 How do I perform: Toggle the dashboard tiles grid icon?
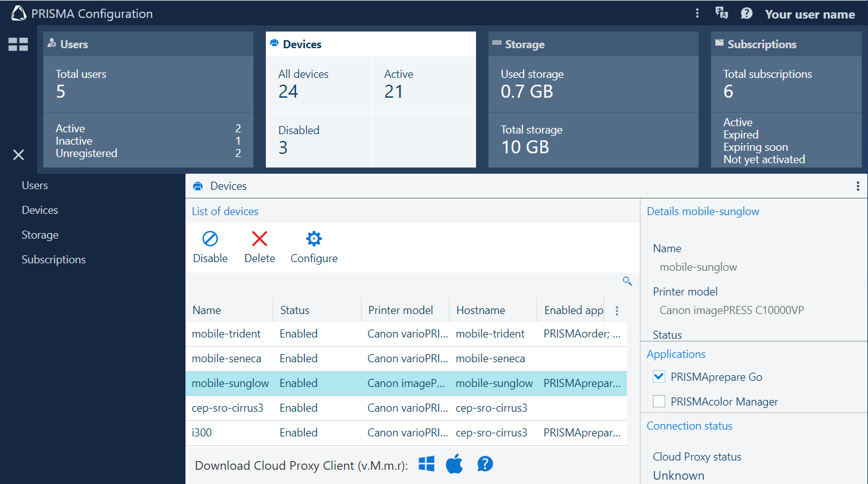(18, 44)
